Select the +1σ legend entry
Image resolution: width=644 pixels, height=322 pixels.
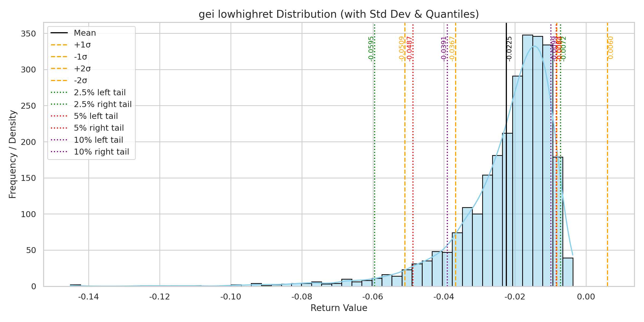click(x=82, y=45)
